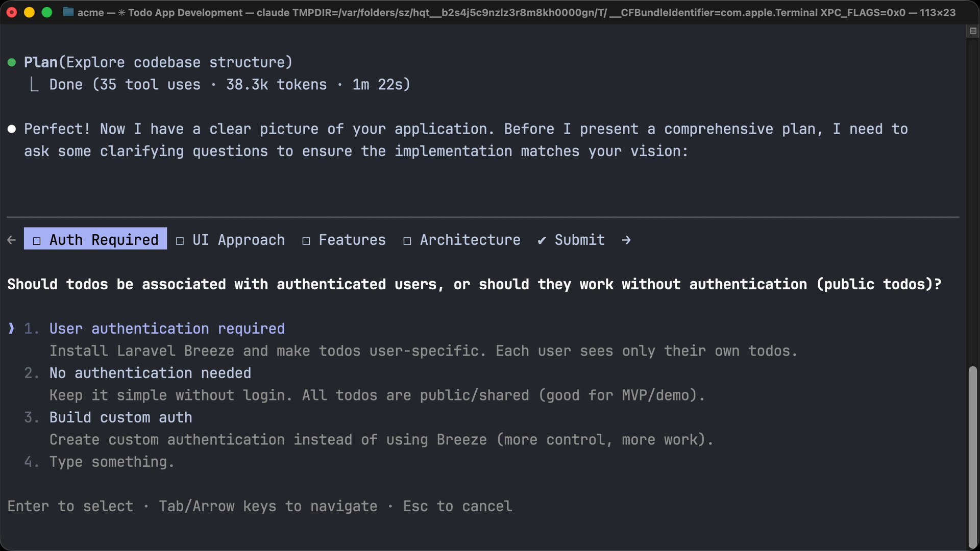This screenshot has height=551, width=980.
Task: Click the forward navigation arrow after Submit
Action: click(626, 239)
